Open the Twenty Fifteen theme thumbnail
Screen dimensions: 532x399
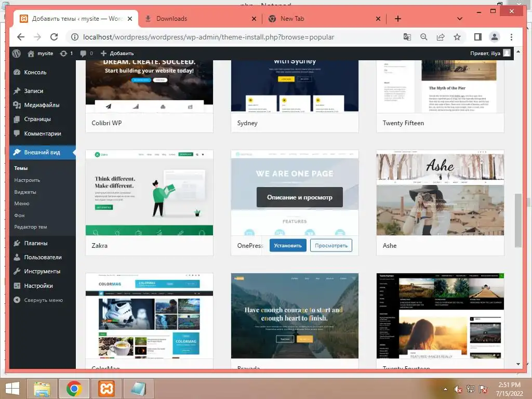click(x=440, y=86)
